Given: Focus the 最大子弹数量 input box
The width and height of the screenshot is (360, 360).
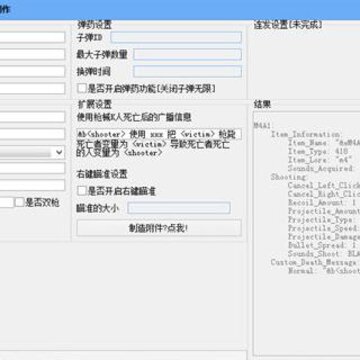Looking at the screenshot, I should pos(187,54).
